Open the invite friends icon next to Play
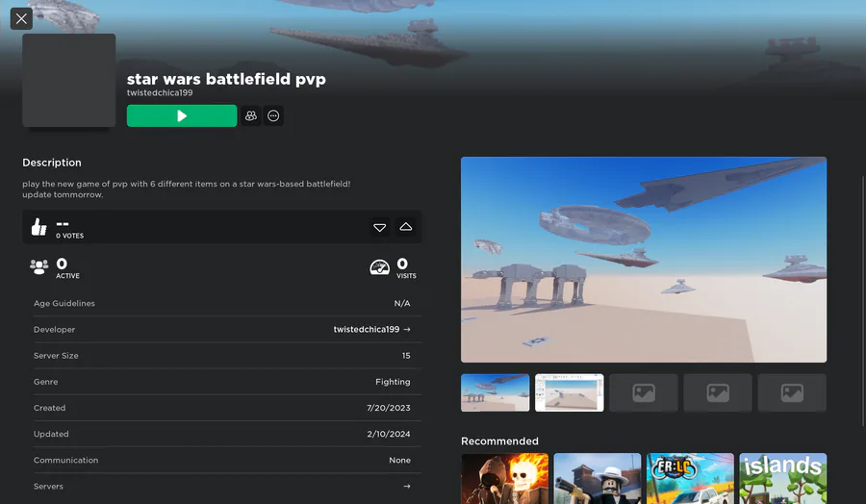The width and height of the screenshot is (866, 504). point(251,116)
